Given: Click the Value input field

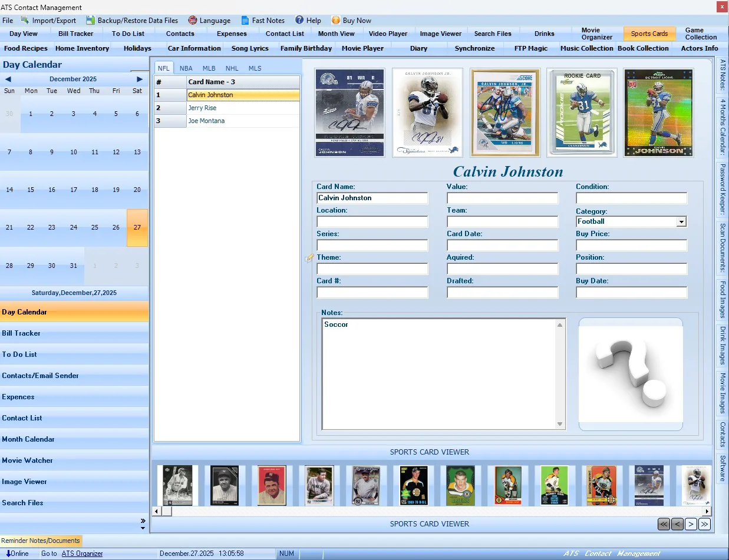Looking at the screenshot, I should [503, 198].
